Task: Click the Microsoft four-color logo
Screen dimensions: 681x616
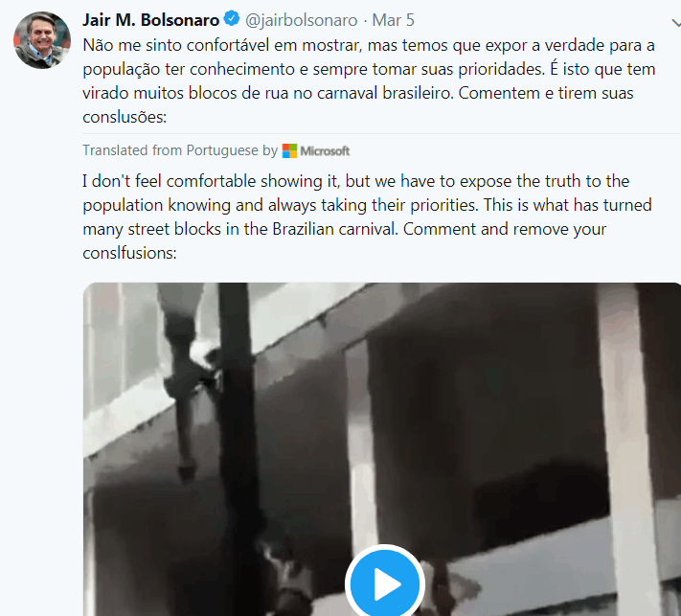Action: point(289,150)
